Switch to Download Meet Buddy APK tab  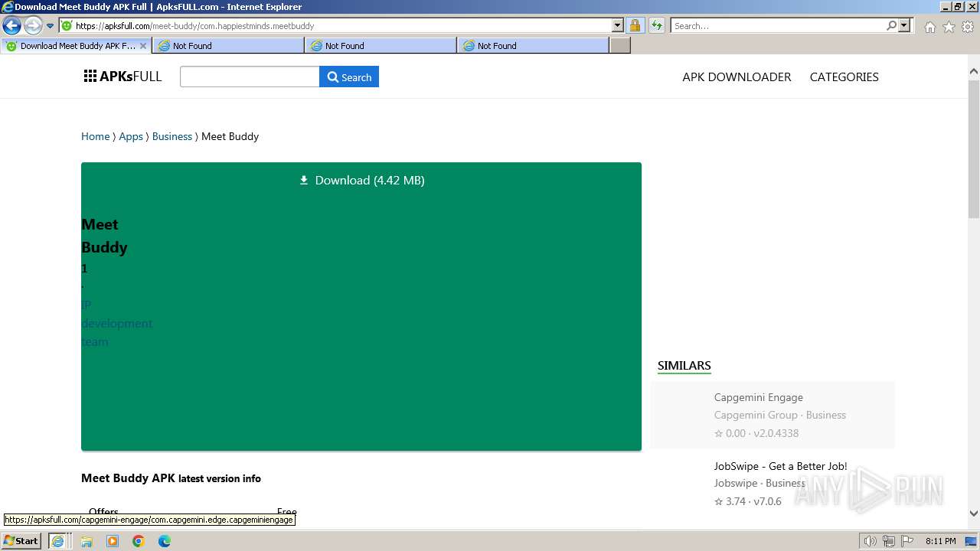(x=77, y=46)
